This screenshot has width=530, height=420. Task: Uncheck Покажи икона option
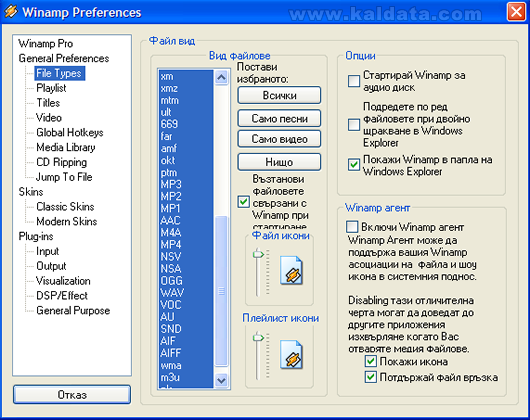(371, 361)
